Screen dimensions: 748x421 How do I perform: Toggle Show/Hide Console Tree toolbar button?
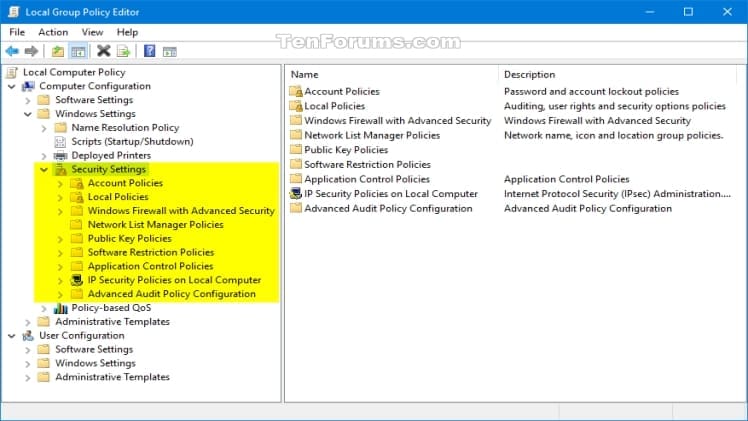click(77, 51)
